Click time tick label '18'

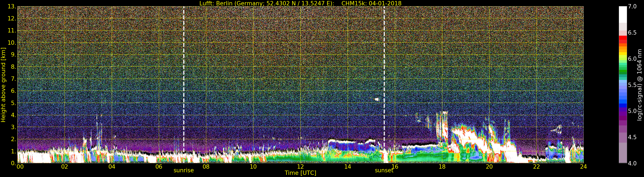[442, 166]
